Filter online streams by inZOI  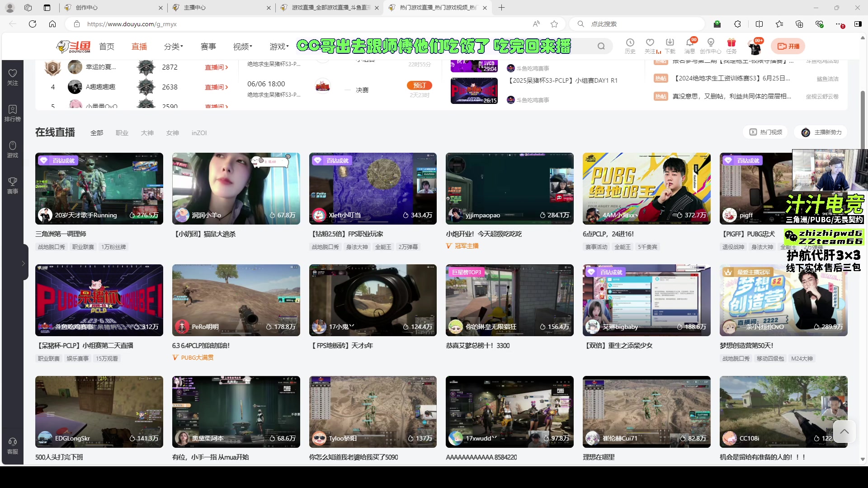(199, 133)
